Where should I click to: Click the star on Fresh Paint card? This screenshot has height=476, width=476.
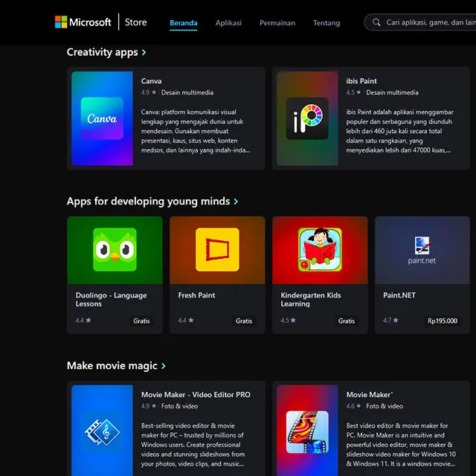click(191, 320)
